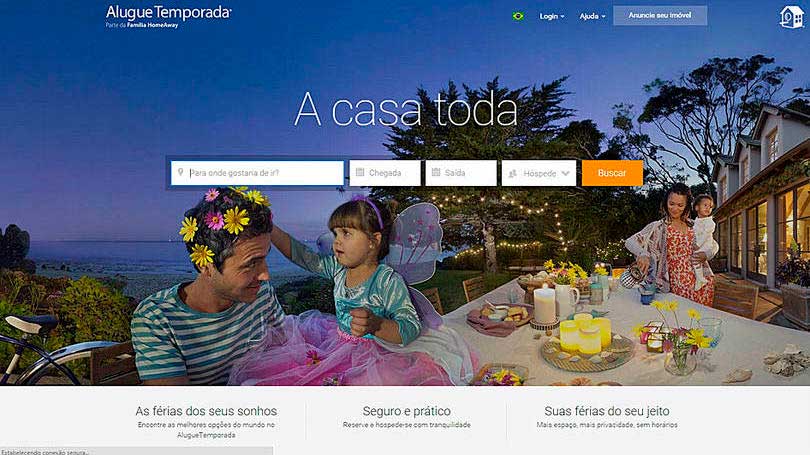Click the Seguro e prático heading
This screenshot has width=810, height=455.
[407, 411]
